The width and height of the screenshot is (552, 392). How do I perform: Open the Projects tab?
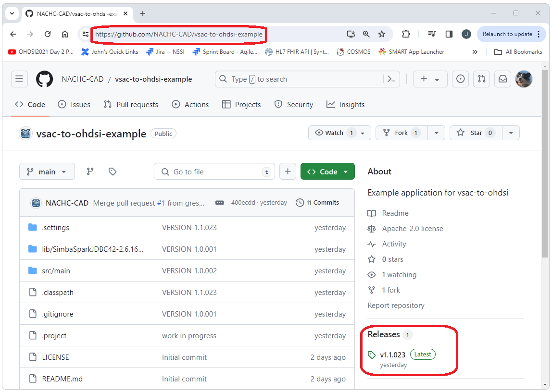(x=241, y=104)
